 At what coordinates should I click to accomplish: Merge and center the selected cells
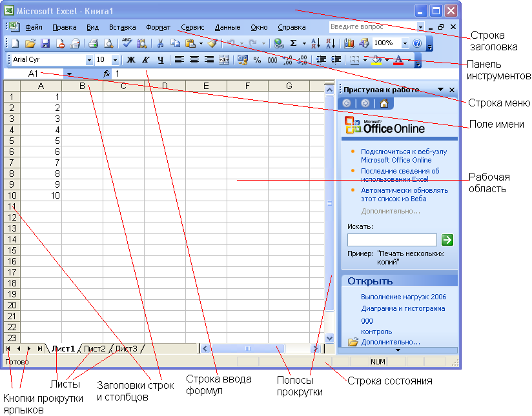coord(224,60)
